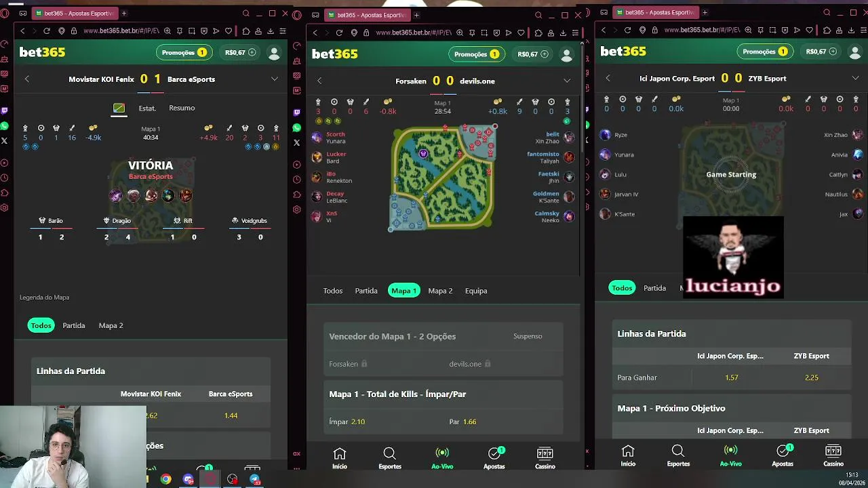Pick Ici Japon Corp. 1.57 odds
868x488 pixels.
tap(731, 378)
